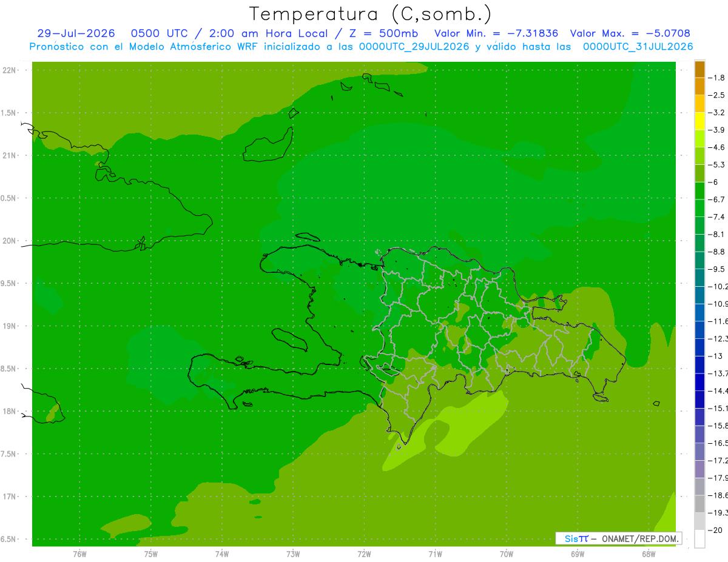Click the '0000UTC_29JUL2026' initialization time

point(415,46)
